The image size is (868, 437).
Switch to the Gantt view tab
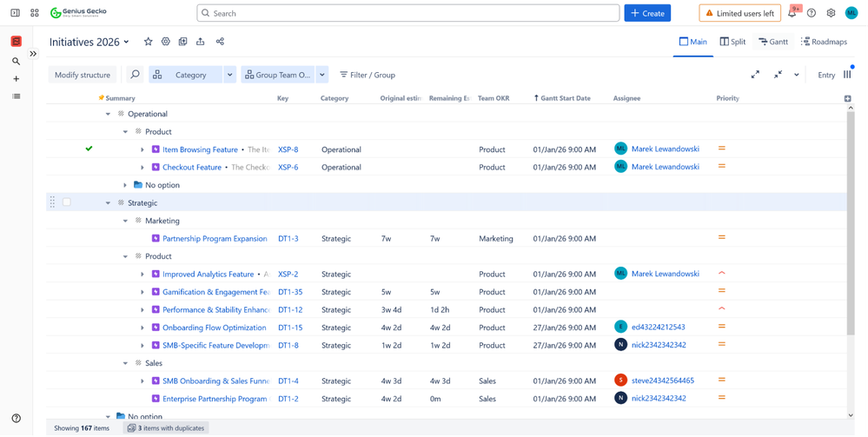pos(772,42)
